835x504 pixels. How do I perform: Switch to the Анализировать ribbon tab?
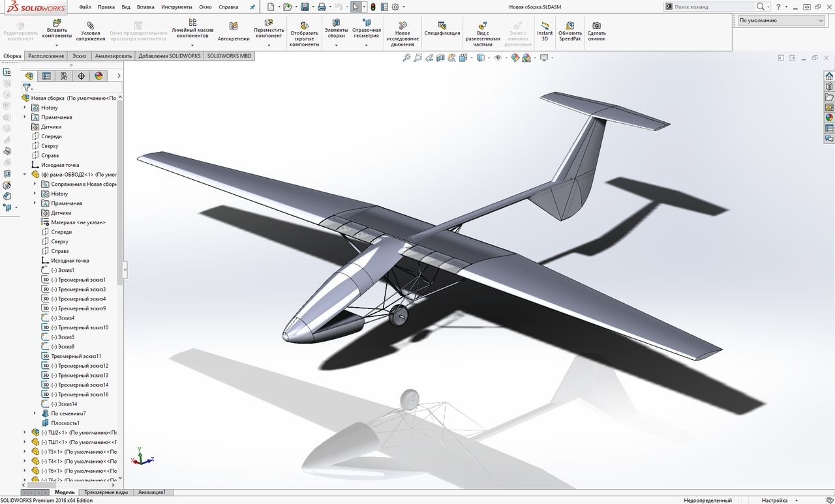113,56
